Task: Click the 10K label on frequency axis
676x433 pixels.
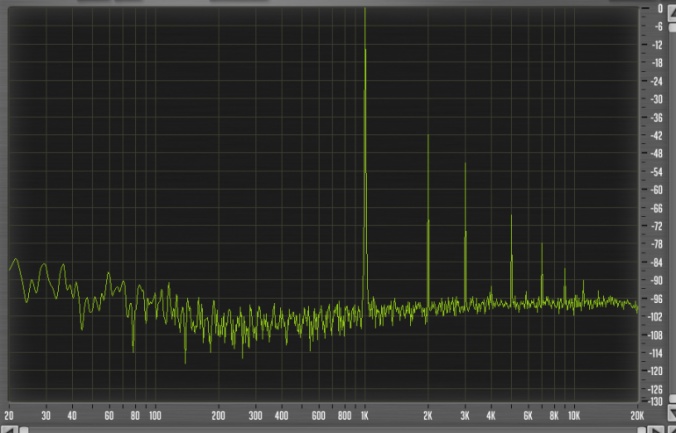Action: [573, 415]
